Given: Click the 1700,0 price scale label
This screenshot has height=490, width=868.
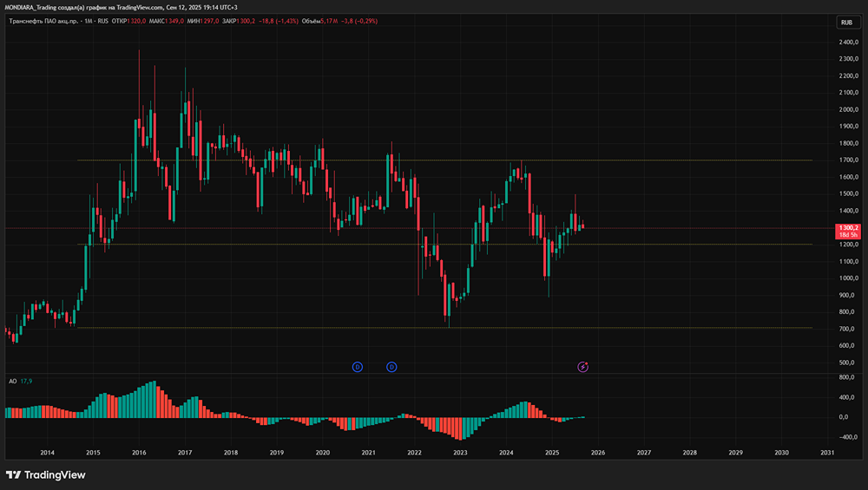Looking at the screenshot, I should coord(849,160).
